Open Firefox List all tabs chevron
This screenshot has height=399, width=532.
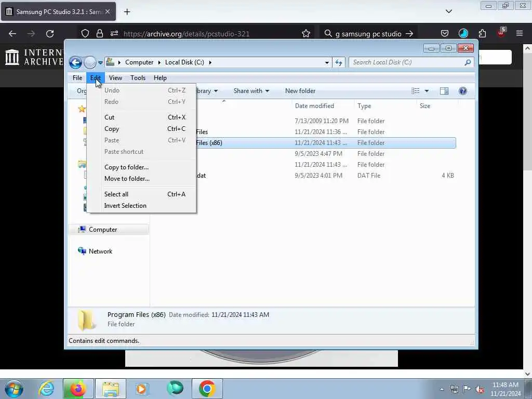(x=448, y=11)
